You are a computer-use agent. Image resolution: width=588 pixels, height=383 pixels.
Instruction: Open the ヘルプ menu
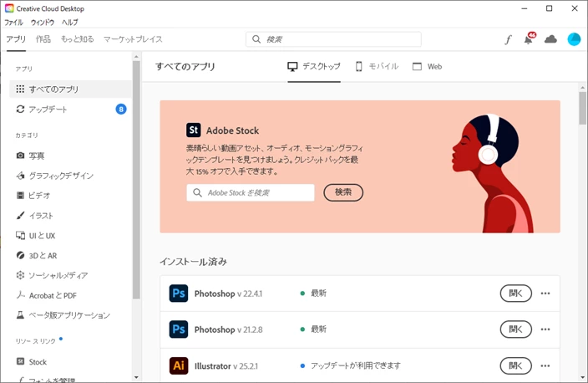pyautogui.click(x=70, y=23)
